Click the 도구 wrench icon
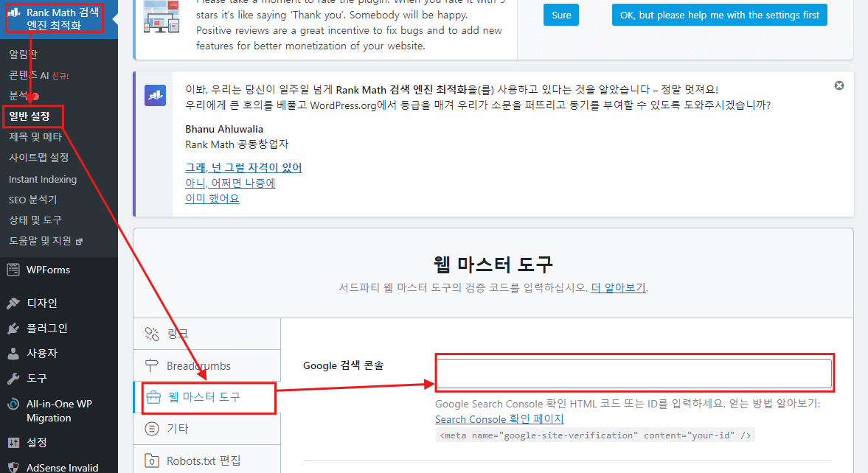The image size is (868, 473). [13, 379]
